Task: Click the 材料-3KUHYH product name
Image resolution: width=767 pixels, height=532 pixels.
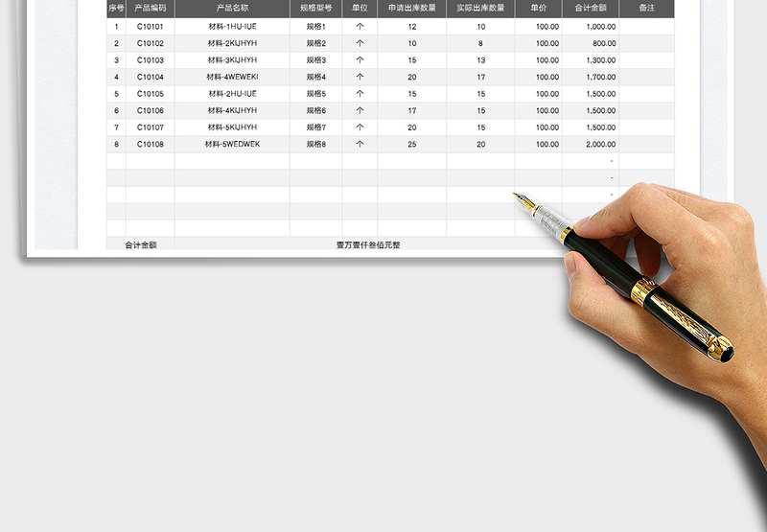Action: coord(232,60)
